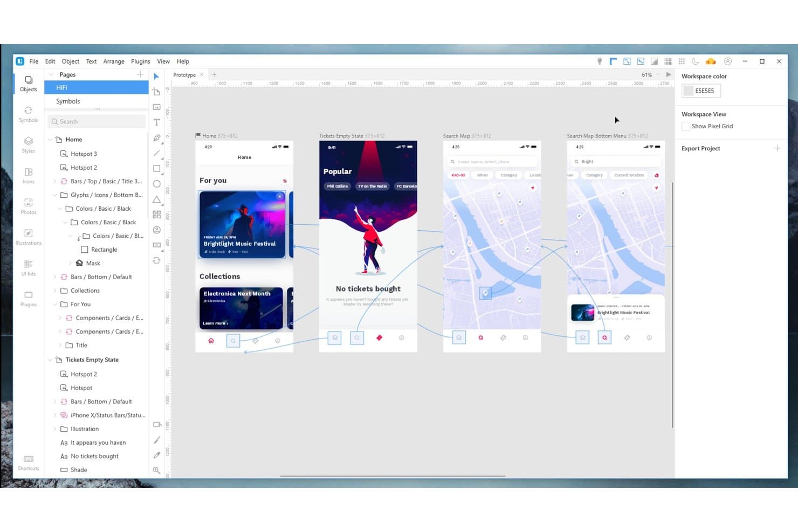This screenshot has width=798, height=532.
Task: Open the user account icon
Action: pos(727,61)
